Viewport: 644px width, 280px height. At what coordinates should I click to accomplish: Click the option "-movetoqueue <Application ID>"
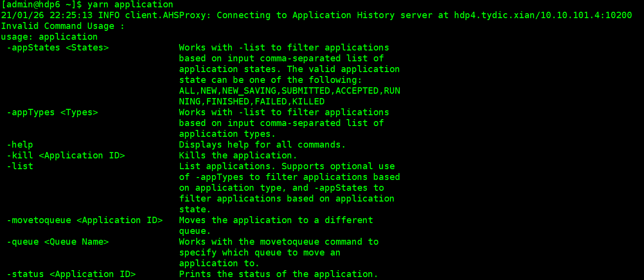[84, 220]
